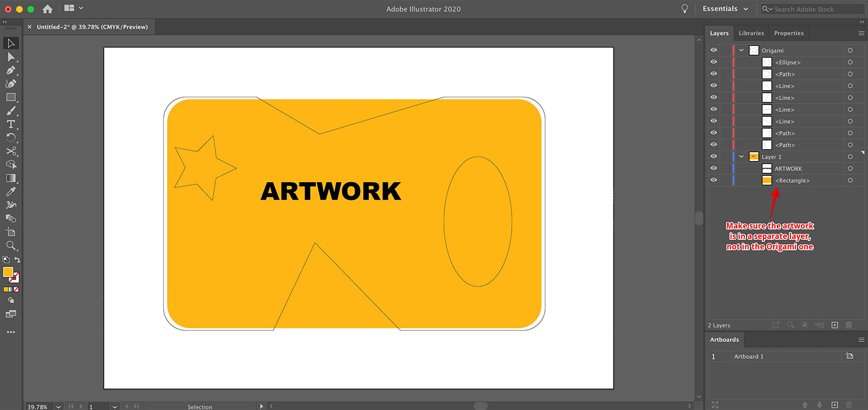Select the Rectangle tool
This screenshot has height=410, width=868.
tap(11, 97)
